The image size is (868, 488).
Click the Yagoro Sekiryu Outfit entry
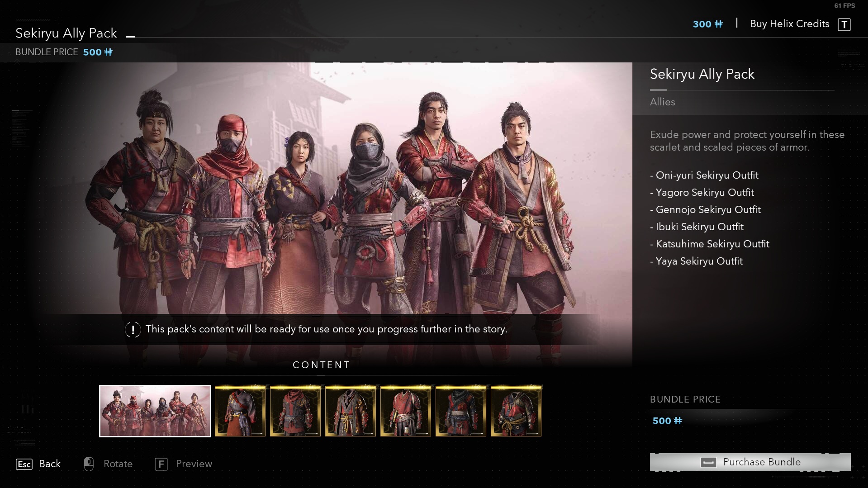coord(702,192)
